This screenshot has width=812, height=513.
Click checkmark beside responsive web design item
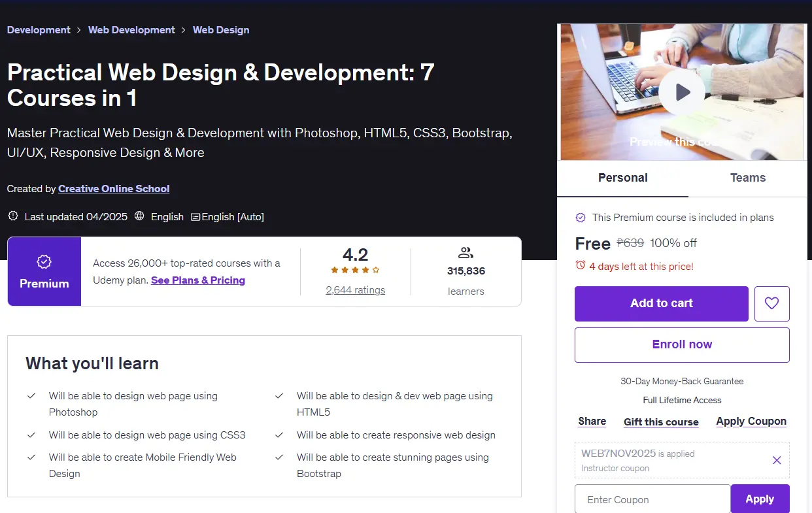[279, 435]
